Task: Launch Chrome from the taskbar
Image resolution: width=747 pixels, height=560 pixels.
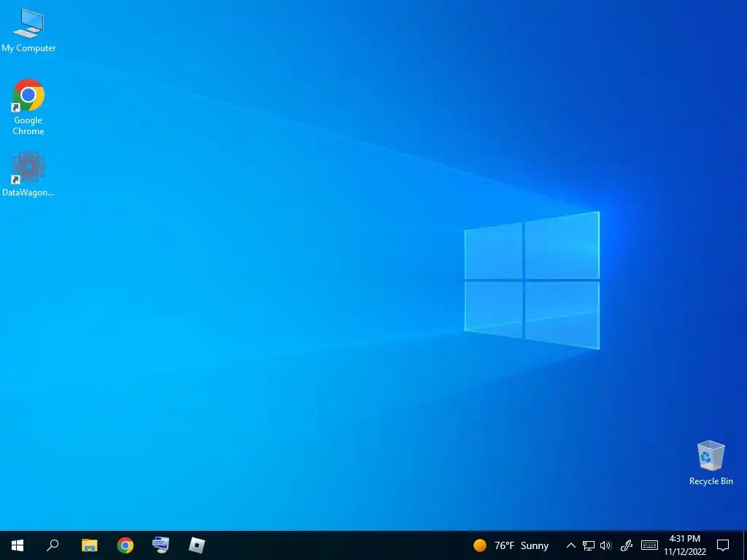Action: tap(125, 545)
